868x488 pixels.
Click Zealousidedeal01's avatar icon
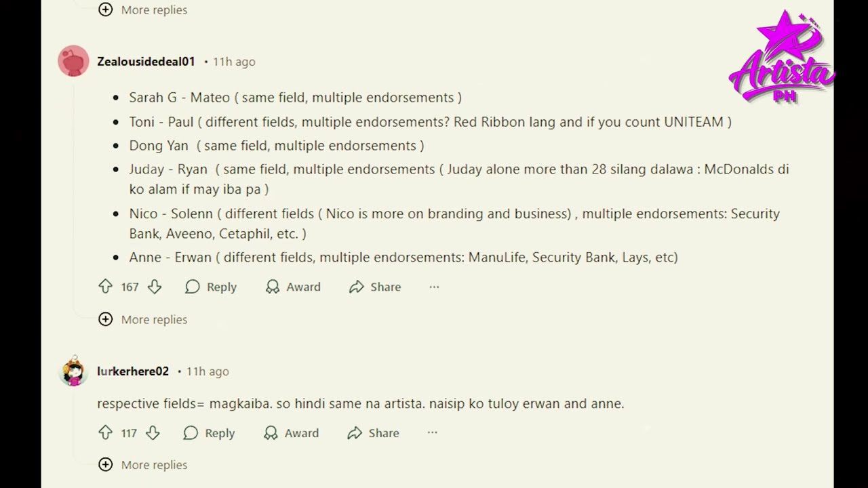[x=73, y=61]
